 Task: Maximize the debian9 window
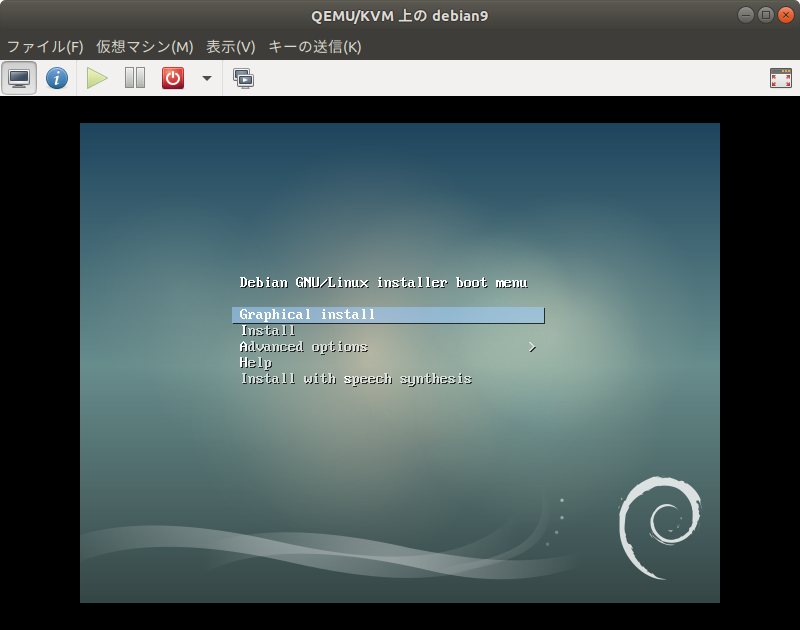(x=766, y=15)
